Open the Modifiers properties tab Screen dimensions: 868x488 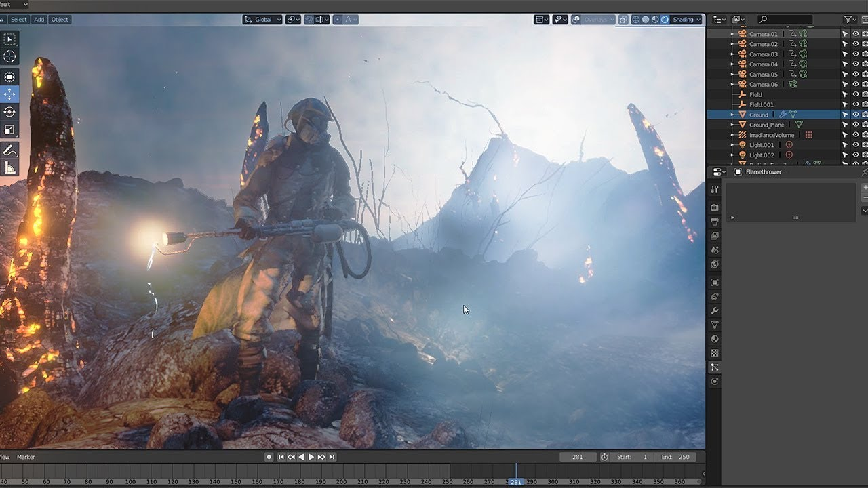point(715,310)
